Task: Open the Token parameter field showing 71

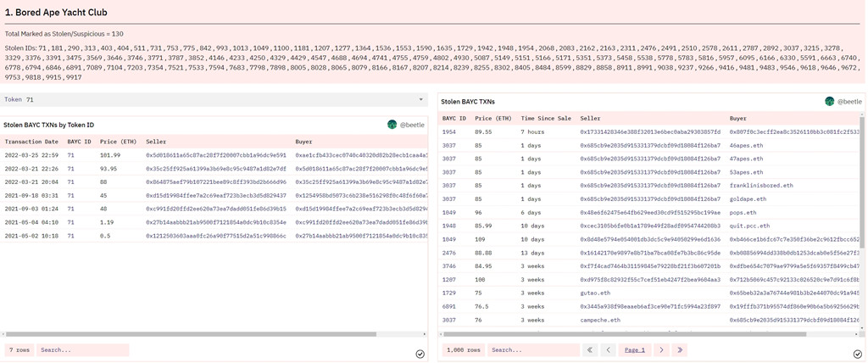Action: point(214,99)
